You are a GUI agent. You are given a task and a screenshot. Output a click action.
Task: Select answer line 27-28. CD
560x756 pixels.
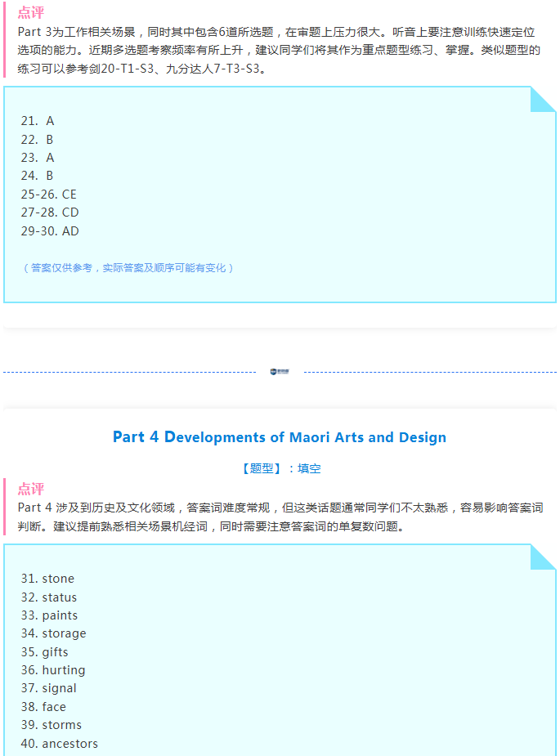pos(50,212)
